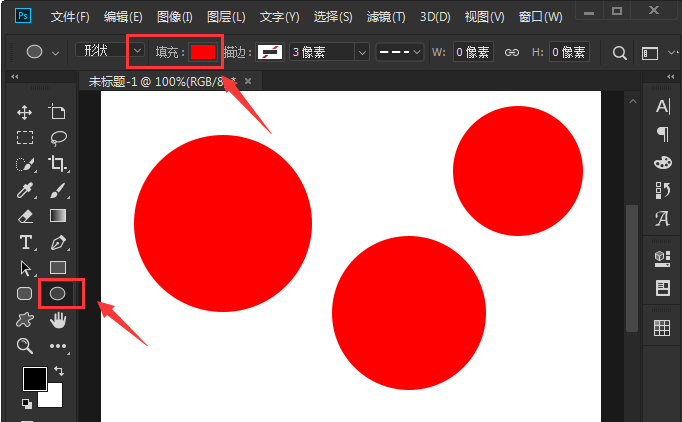Viewport: 682px width, 422px height.
Task: Pick the Crop tool
Action: 58,164
